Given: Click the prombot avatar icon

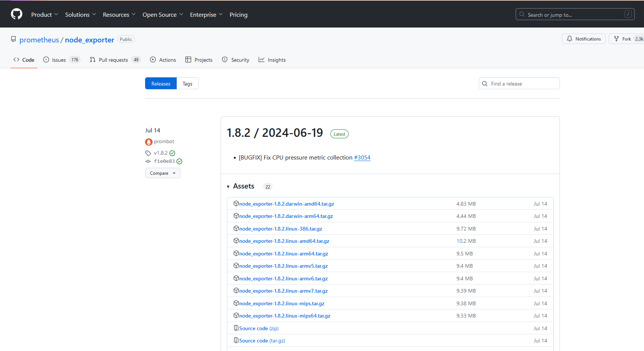Looking at the screenshot, I should click(x=149, y=142).
